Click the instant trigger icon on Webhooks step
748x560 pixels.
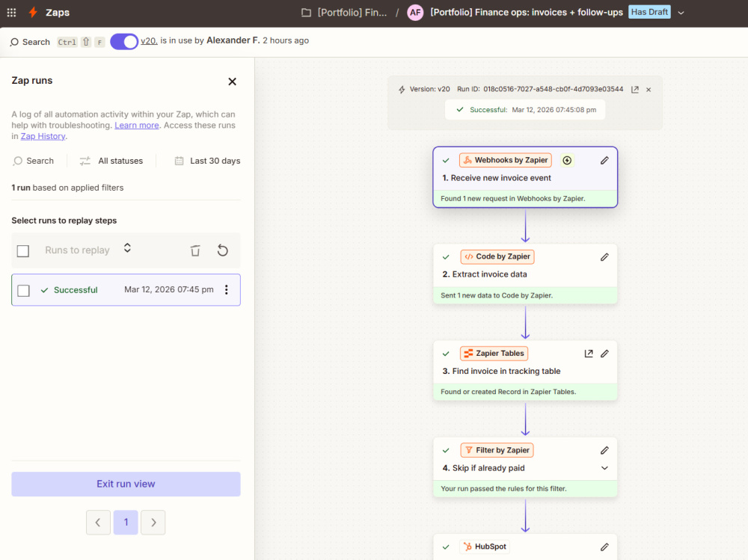pyautogui.click(x=567, y=160)
